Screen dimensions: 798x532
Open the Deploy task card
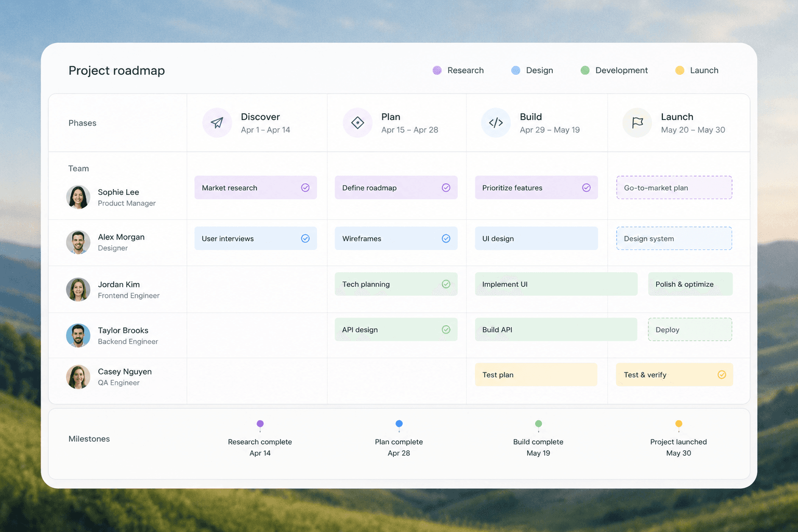point(690,329)
